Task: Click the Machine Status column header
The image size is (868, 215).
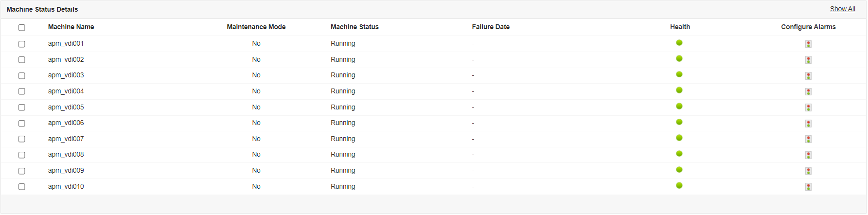Action: (354, 27)
